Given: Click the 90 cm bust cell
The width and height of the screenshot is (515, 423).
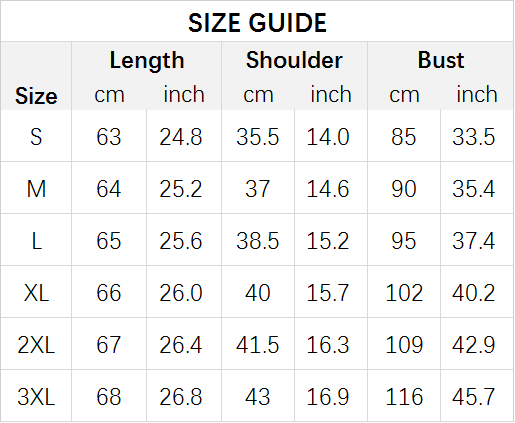Looking at the screenshot, I should point(404,189).
